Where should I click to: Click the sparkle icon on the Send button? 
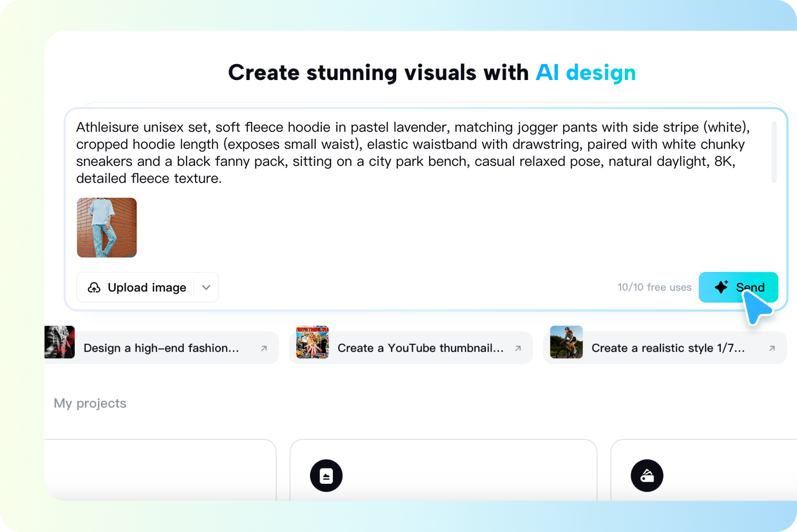click(721, 287)
